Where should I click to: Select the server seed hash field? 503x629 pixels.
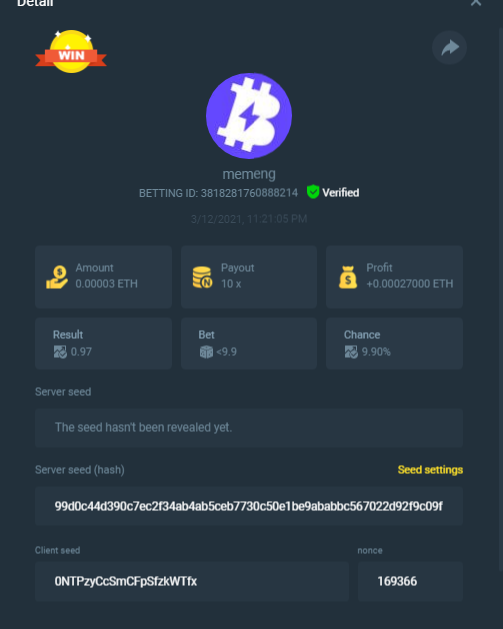pos(249,506)
